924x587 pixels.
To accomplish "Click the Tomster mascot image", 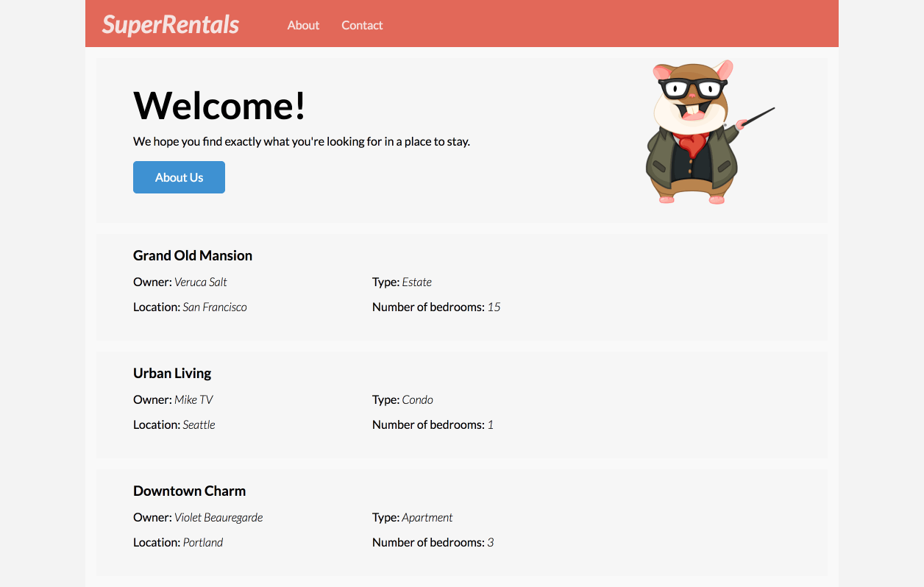I will (x=699, y=132).
